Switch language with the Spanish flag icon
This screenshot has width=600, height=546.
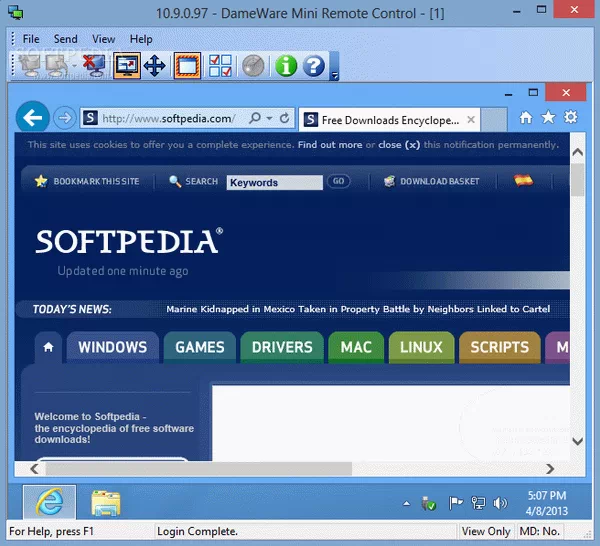(523, 180)
